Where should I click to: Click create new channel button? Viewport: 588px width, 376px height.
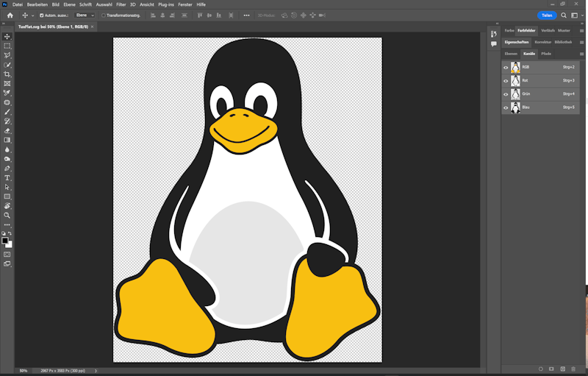pos(562,369)
